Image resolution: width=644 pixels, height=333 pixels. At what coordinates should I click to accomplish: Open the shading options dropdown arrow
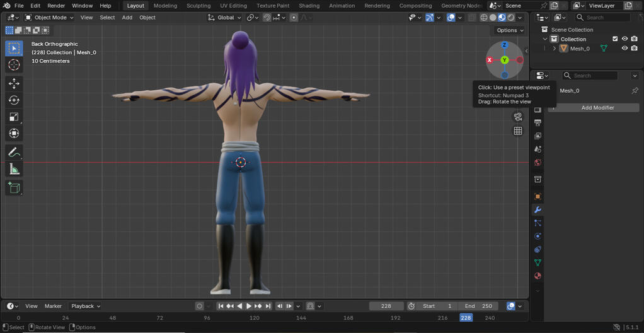(520, 18)
